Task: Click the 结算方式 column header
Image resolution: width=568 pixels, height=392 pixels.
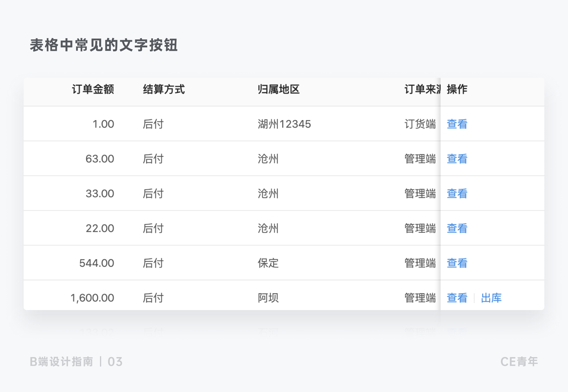Action: (x=164, y=89)
